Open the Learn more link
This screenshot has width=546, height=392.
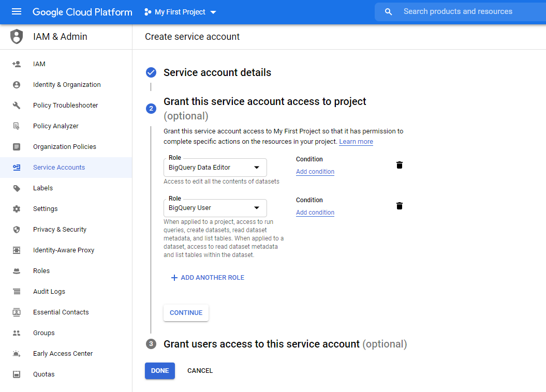[x=356, y=142]
